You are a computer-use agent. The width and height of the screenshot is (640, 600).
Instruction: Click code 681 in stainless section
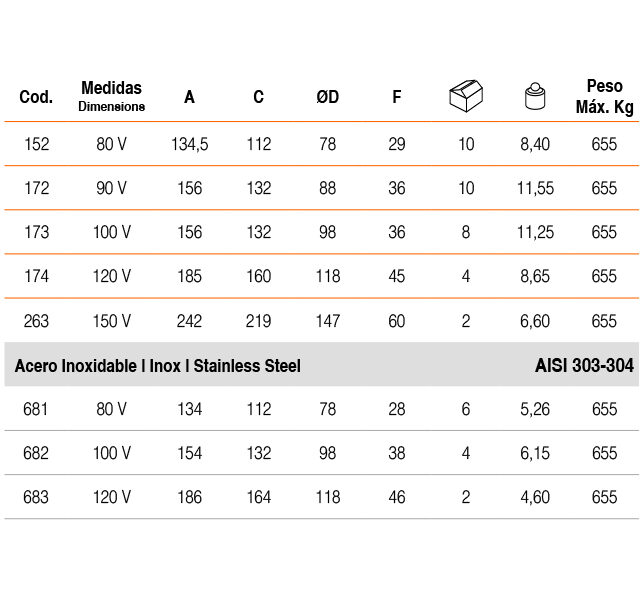[x=36, y=409]
